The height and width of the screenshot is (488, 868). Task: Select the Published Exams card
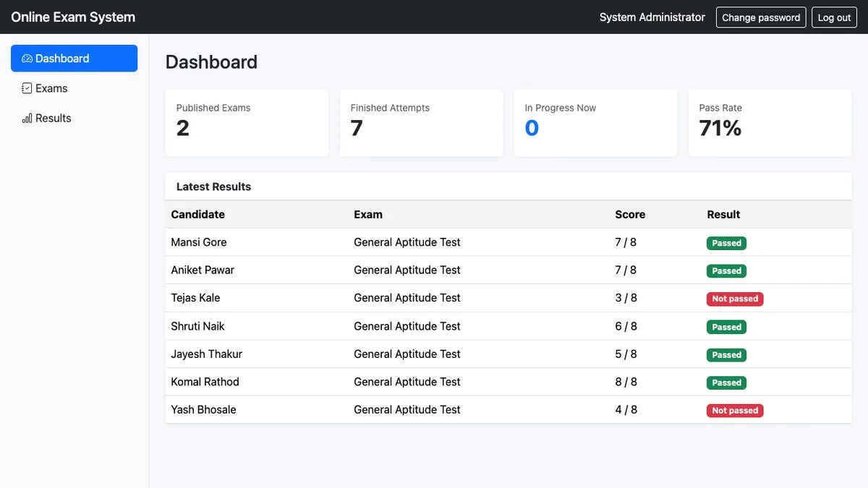(247, 123)
